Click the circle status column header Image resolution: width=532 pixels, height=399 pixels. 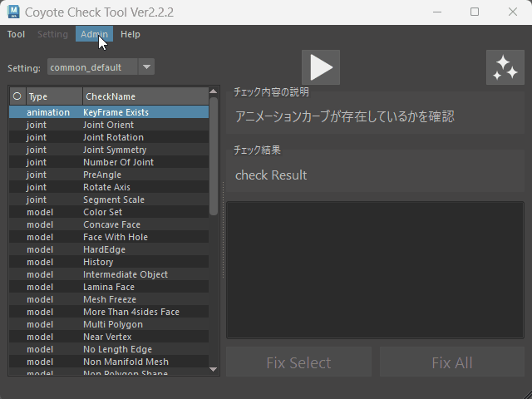[x=17, y=96]
